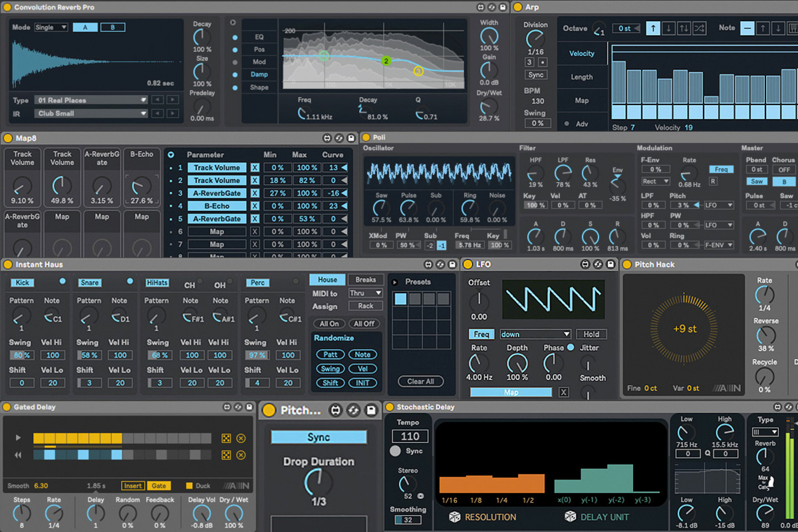The width and height of the screenshot is (798, 532).
Task: Click the hot-swap arrows icon in the LFO header
Action: point(598,264)
